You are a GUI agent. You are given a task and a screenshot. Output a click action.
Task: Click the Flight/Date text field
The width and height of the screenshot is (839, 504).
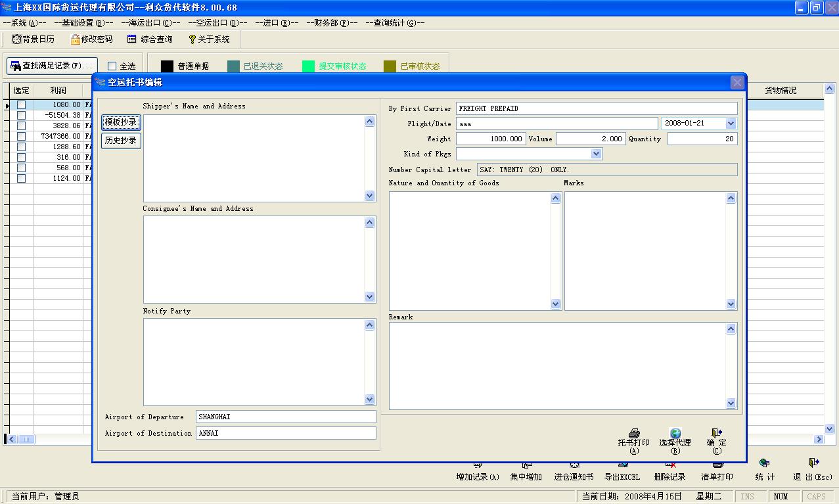(556, 124)
